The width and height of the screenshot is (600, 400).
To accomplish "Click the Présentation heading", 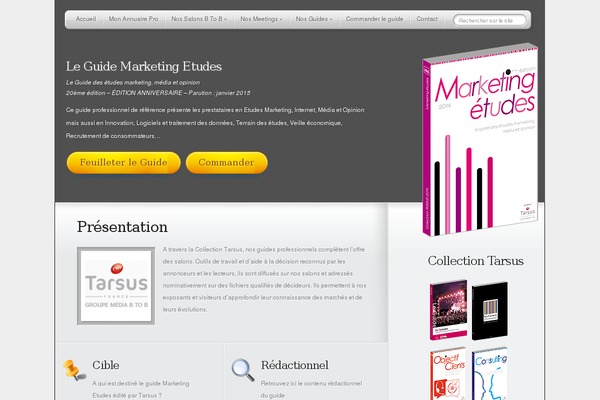I will (122, 227).
